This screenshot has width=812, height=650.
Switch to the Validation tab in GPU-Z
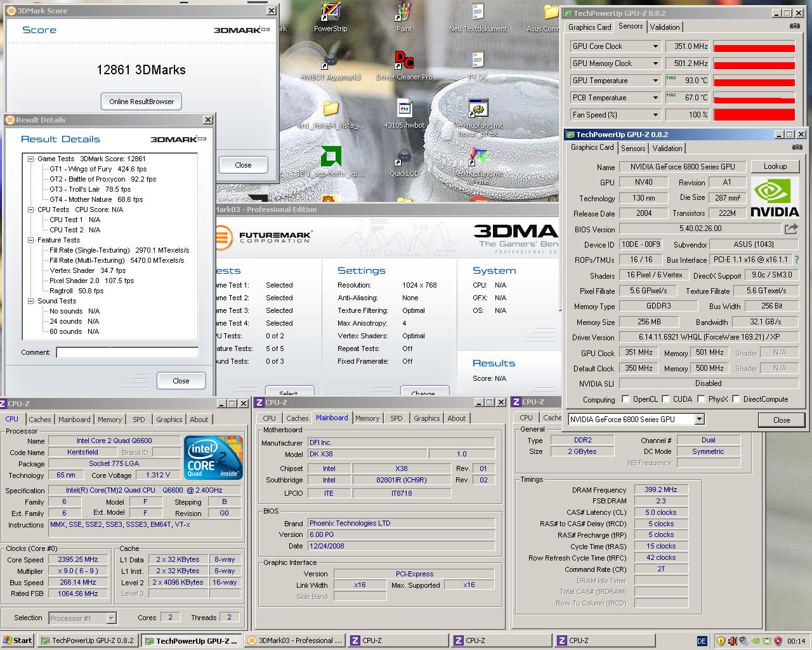coord(667,148)
